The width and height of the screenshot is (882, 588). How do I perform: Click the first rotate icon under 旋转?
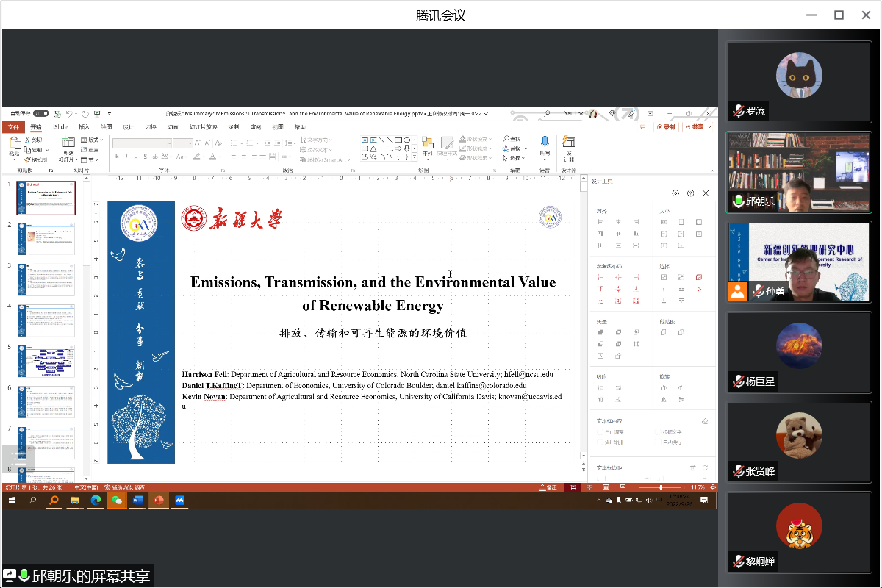coord(663,387)
